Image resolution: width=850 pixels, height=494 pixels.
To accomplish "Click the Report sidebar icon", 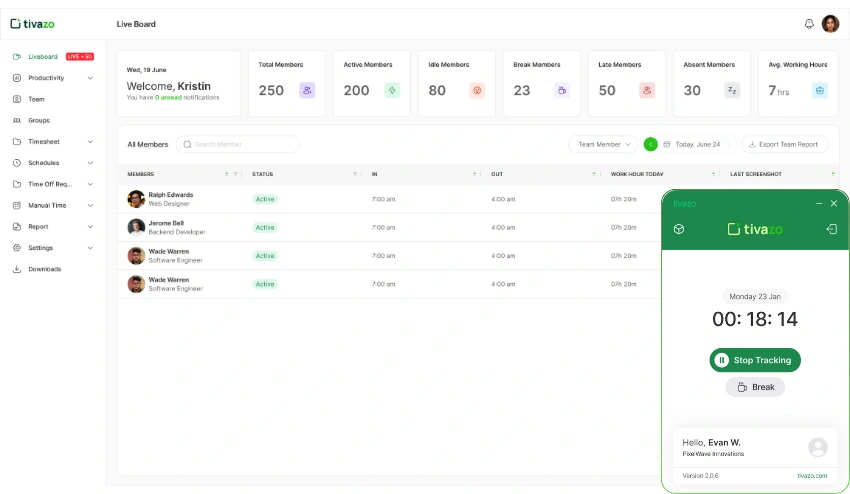I will coord(17,227).
